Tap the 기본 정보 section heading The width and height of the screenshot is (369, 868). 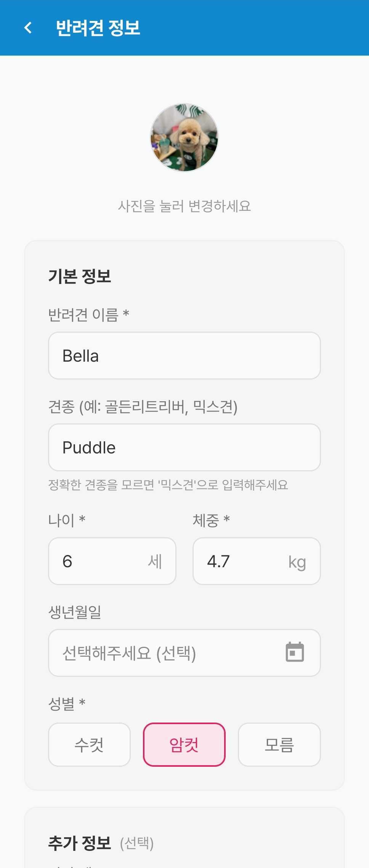click(79, 276)
